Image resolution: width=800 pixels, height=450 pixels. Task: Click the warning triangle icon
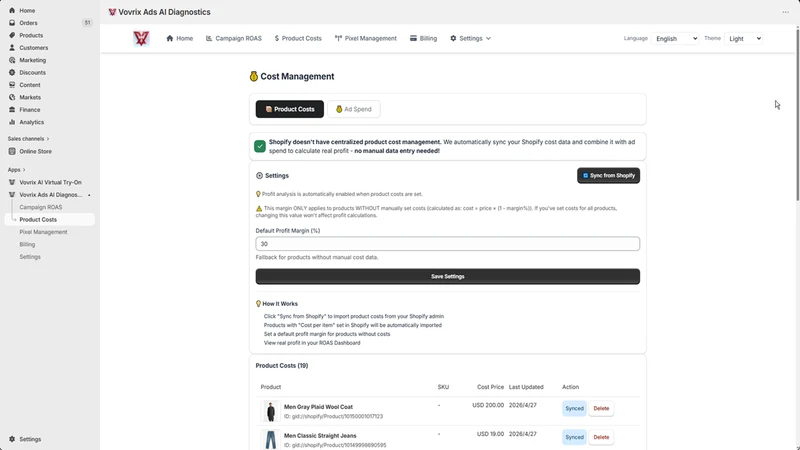click(x=259, y=208)
